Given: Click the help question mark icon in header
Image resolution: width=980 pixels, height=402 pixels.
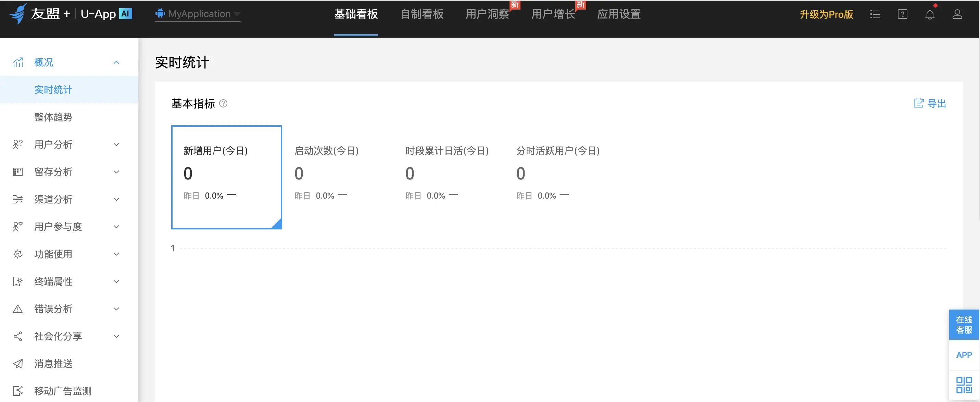Looking at the screenshot, I should (902, 14).
